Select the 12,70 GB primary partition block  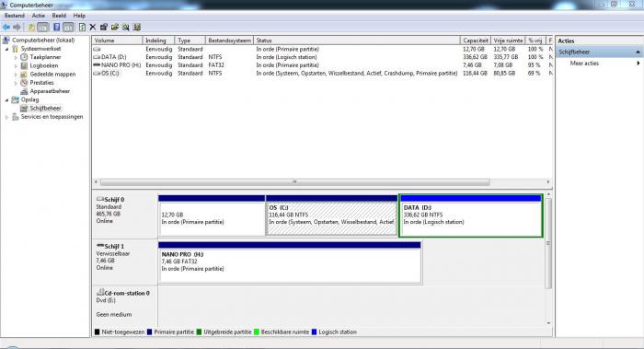(212, 215)
